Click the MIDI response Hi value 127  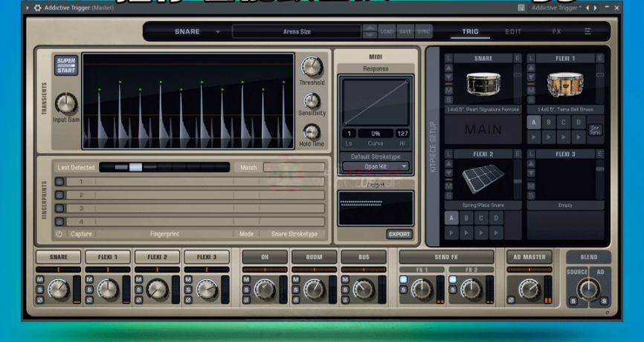[402, 133]
